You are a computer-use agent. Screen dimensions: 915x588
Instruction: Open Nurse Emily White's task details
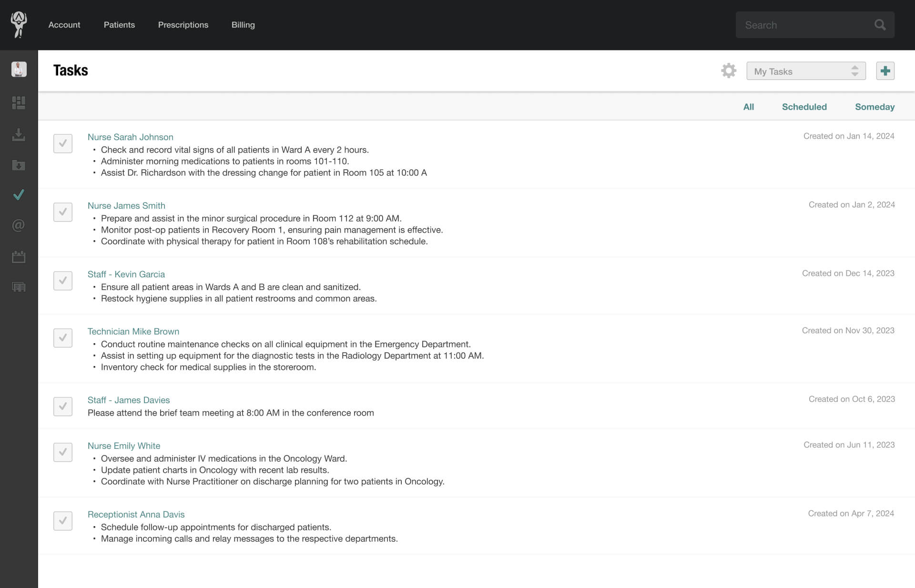[x=123, y=446]
